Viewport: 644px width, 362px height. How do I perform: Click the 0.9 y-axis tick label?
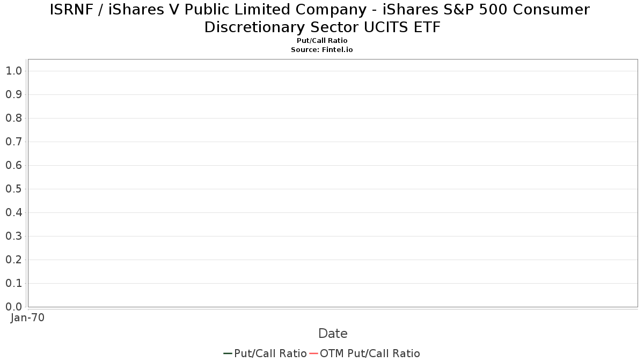(x=13, y=94)
